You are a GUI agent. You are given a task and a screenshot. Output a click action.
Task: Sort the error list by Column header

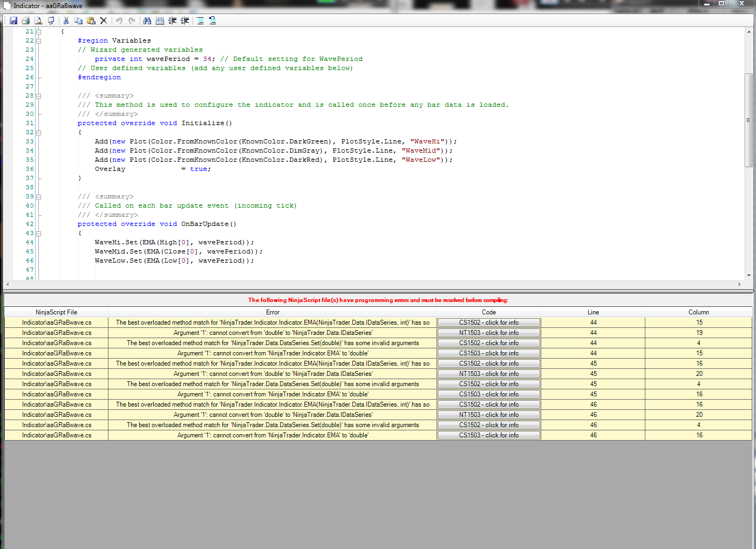[699, 312]
